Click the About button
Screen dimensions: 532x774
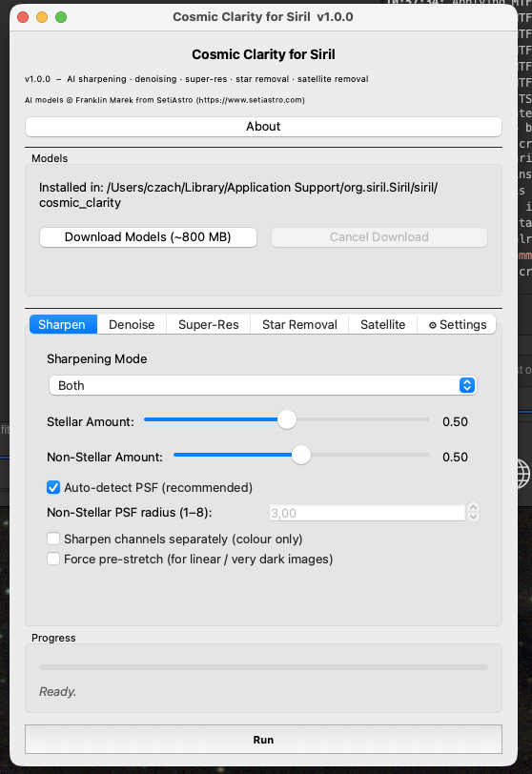263,127
